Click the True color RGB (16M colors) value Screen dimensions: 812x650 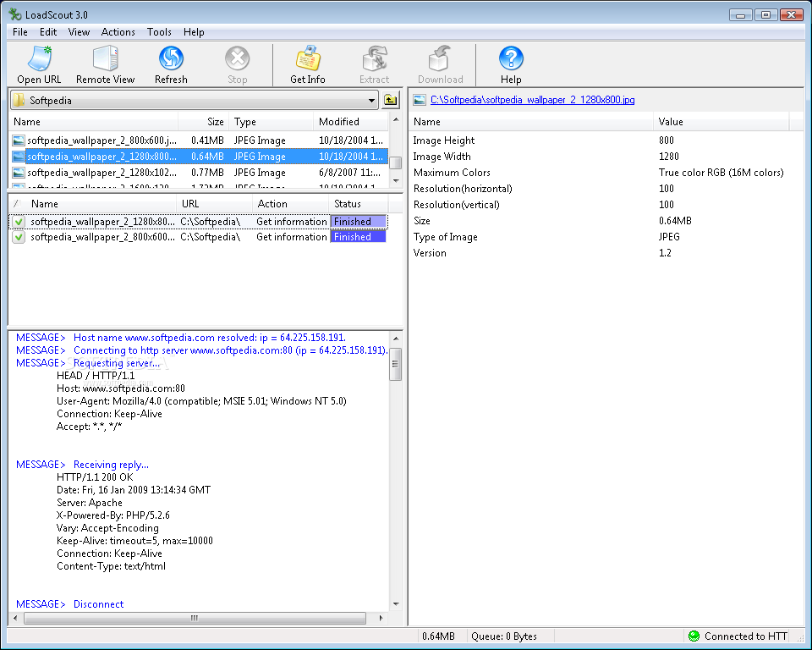coord(721,173)
